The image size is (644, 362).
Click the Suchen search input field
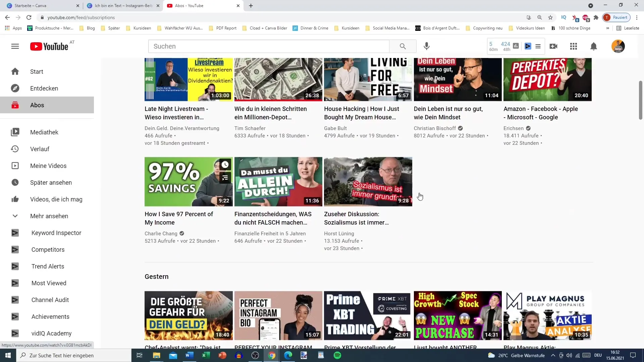pyautogui.click(x=269, y=46)
